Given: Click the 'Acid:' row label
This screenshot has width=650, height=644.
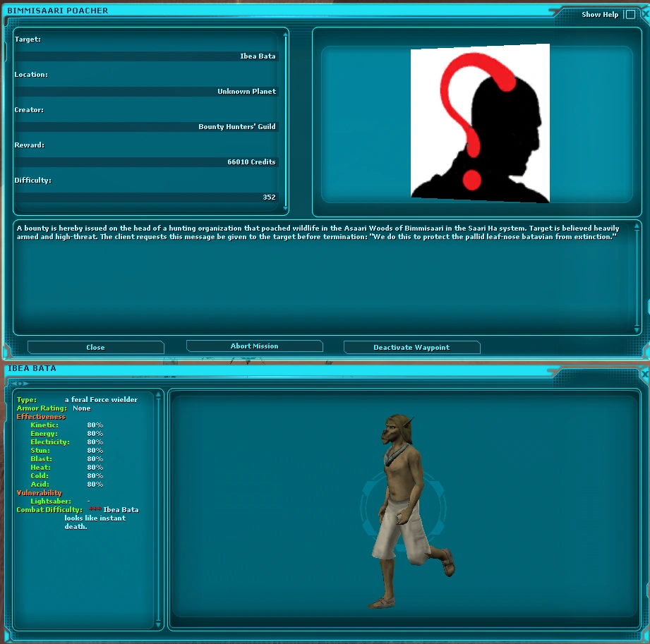Looking at the screenshot, I should pos(40,484).
